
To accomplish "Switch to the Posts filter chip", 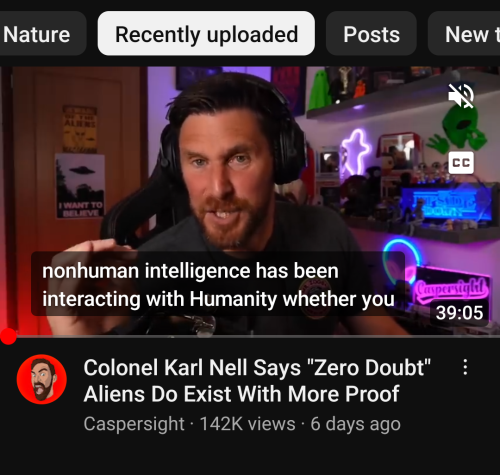I will [x=371, y=33].
